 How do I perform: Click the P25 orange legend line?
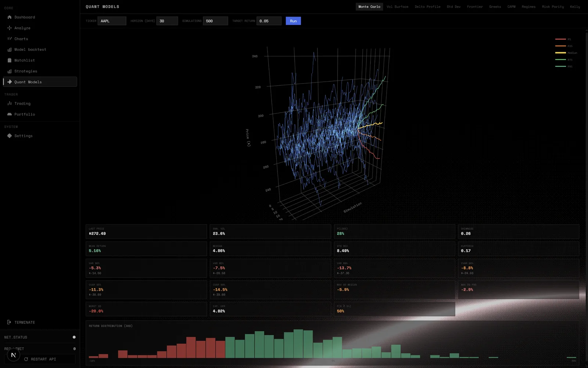[560, 46]
